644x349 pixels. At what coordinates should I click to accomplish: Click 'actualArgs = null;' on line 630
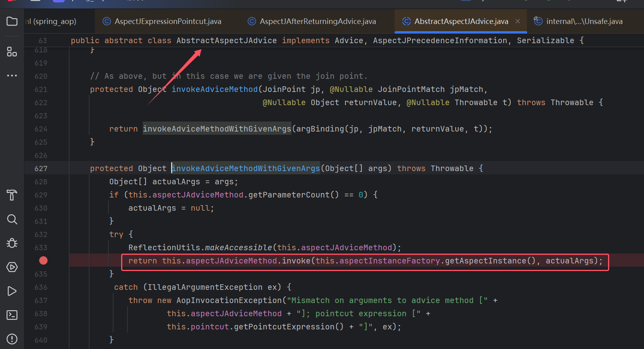click(x=171, y=208)
